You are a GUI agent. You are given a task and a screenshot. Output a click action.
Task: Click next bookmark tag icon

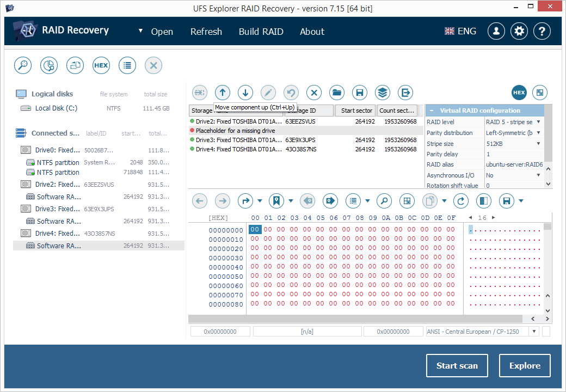330,201
